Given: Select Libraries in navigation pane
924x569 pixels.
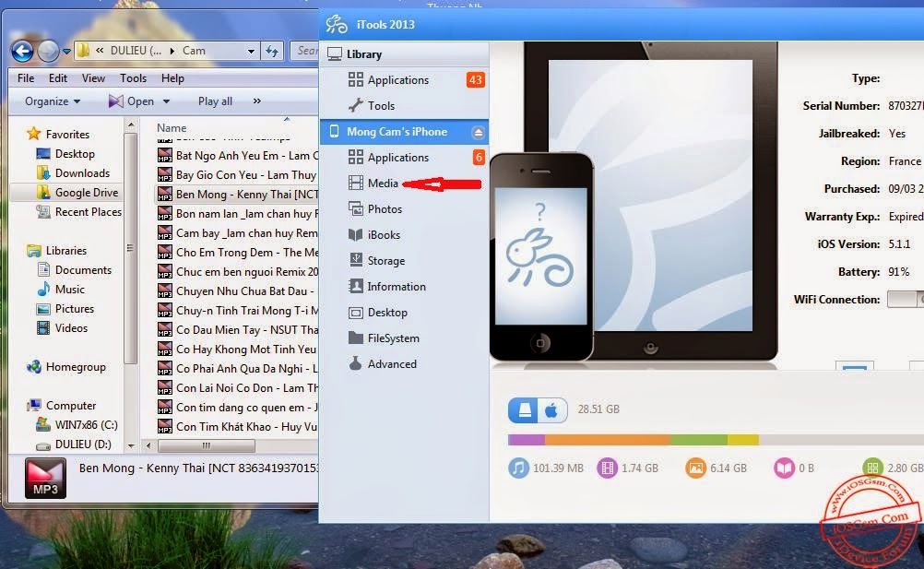Looking at the screenshot, I should [66, 250].
